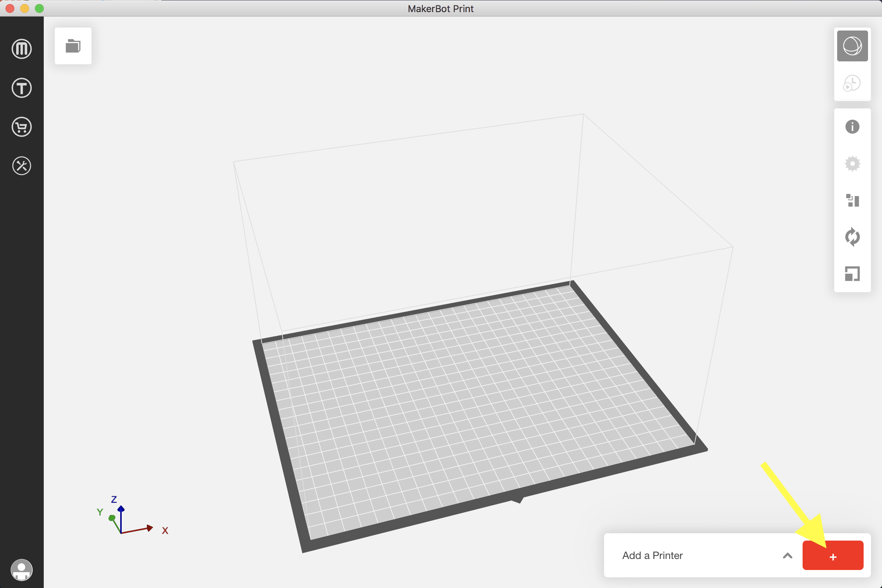Open the Project Panel folder icon
Screen dimensions: 882x588
tap(73, 46)
